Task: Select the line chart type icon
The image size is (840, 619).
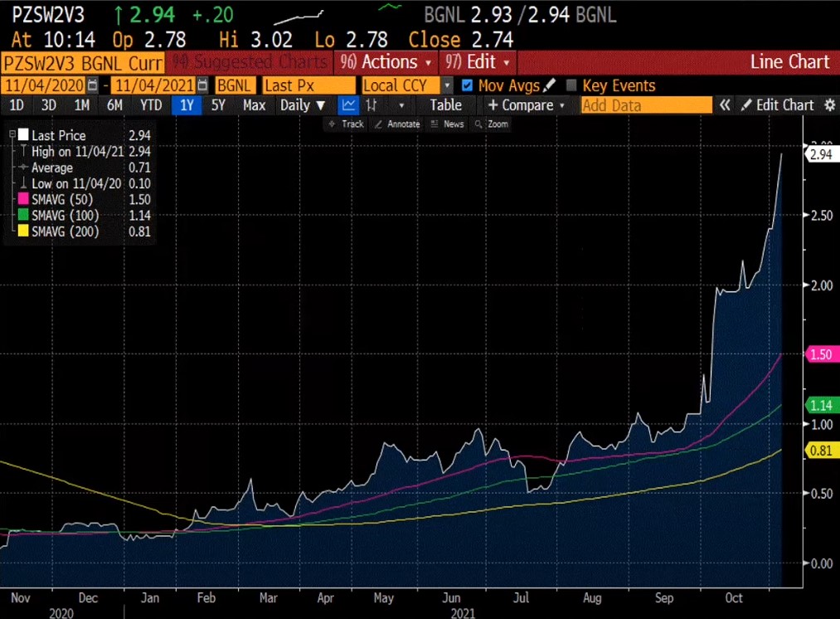Action: pos(348,105)
